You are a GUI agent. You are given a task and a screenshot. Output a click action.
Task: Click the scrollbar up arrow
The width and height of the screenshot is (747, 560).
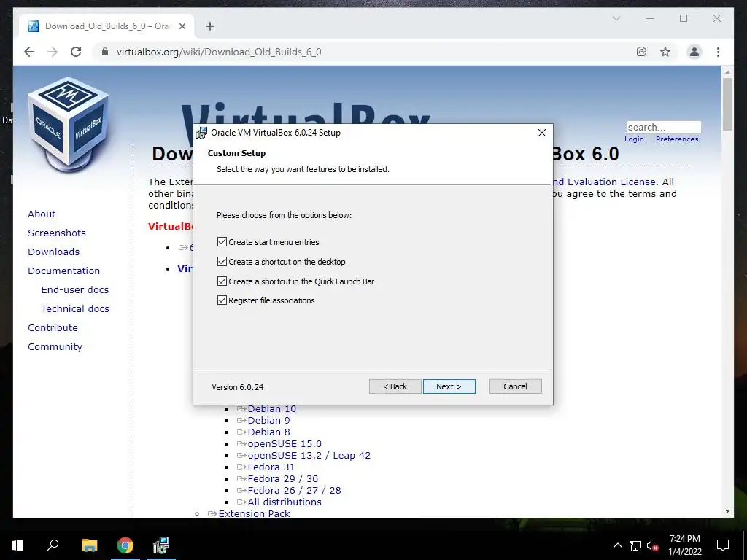[727, 72]
